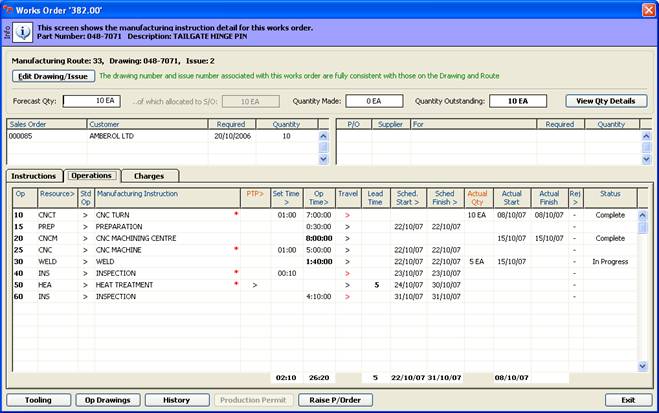Click red asterisk on CNC TURN row
The width and height of the screenshot is (659, 413).
click(236, 215)
